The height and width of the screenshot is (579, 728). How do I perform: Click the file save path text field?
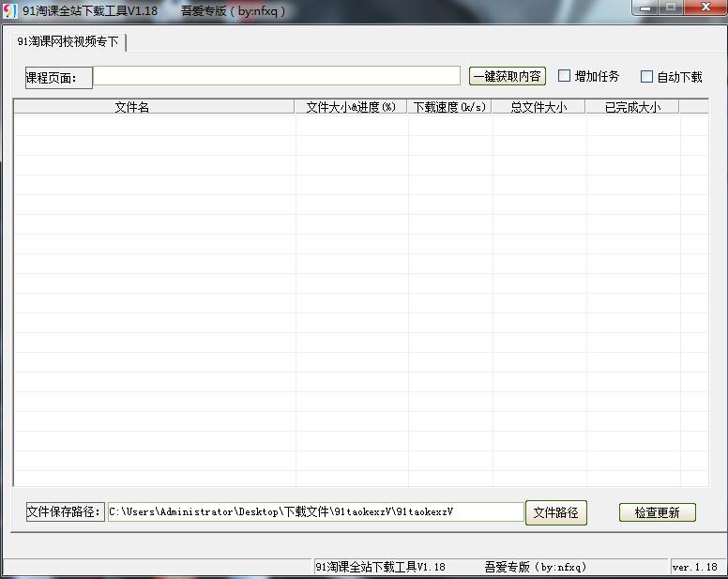pos(316,511)
